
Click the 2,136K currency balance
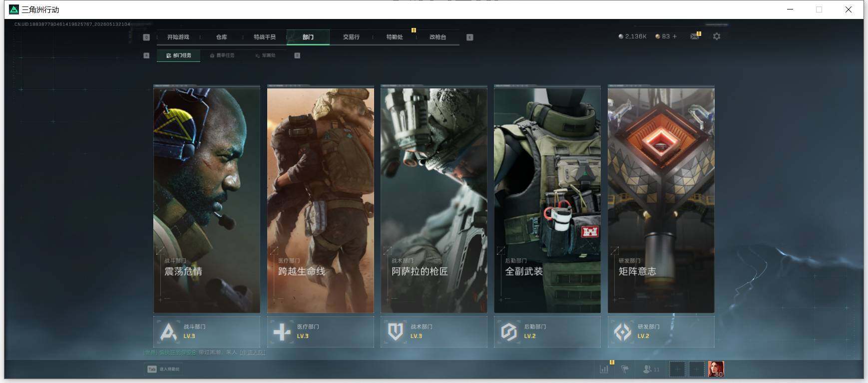point(636,36)
